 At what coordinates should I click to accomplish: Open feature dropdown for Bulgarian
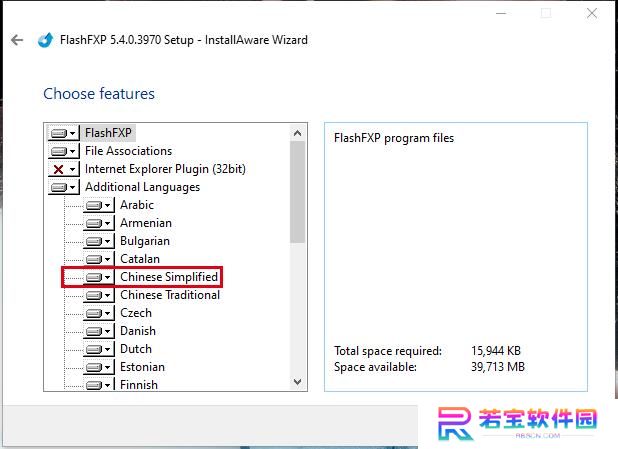[99, 241]
